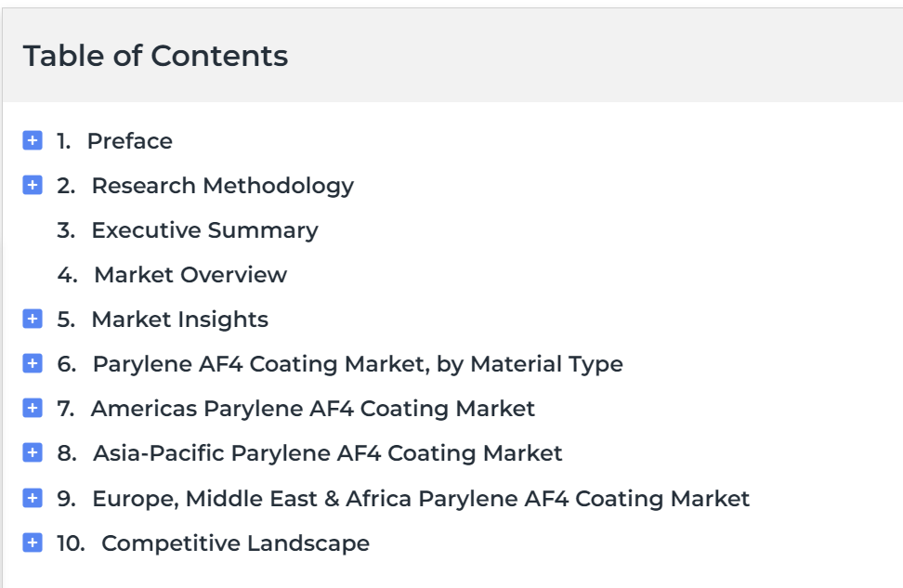Image resolution: width=903 pixels, height=588 pixels.
Task: Click plus icon next to Europe, Middle East & Africa
Action: (x=33, y=498)
